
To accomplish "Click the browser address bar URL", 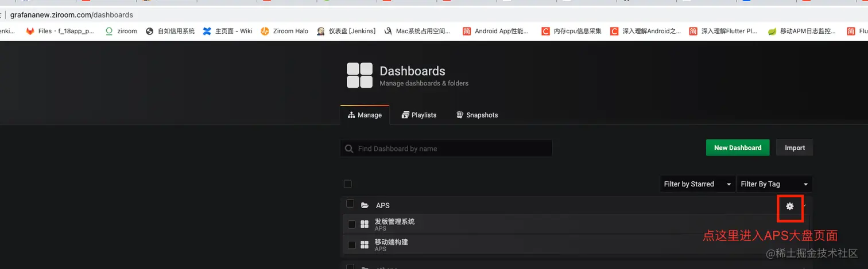I will click(71, 15).
